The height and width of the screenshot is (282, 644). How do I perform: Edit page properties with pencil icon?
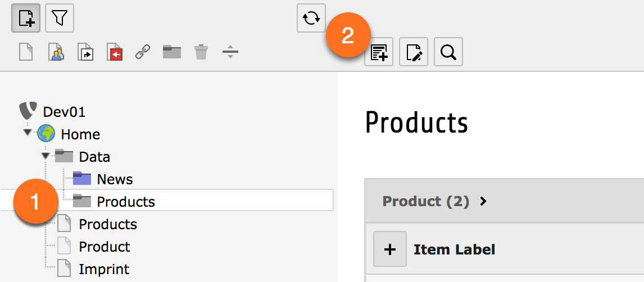coord(414,52)
